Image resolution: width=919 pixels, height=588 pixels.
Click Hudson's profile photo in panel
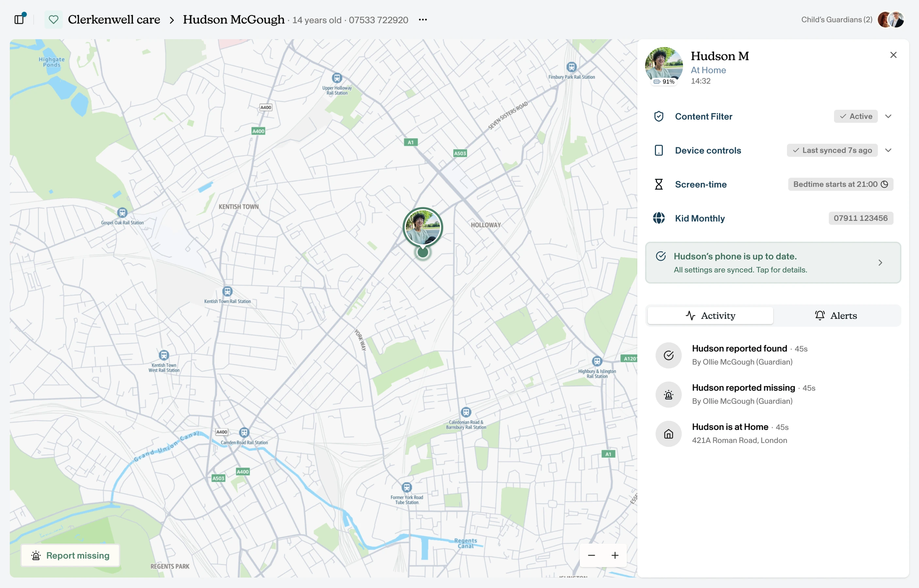pyautogui.click(x=664, y=65)
